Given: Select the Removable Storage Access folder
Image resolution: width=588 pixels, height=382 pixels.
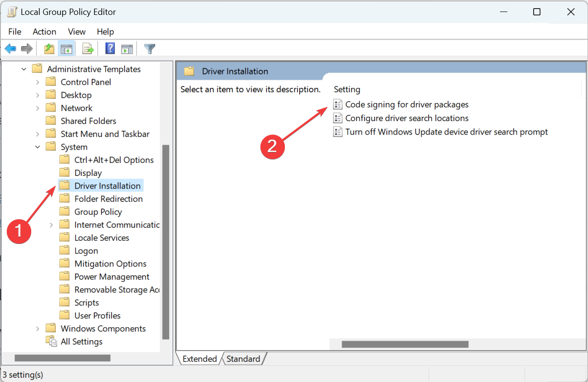Looking at the screenshot, I should tap(117, 289).
